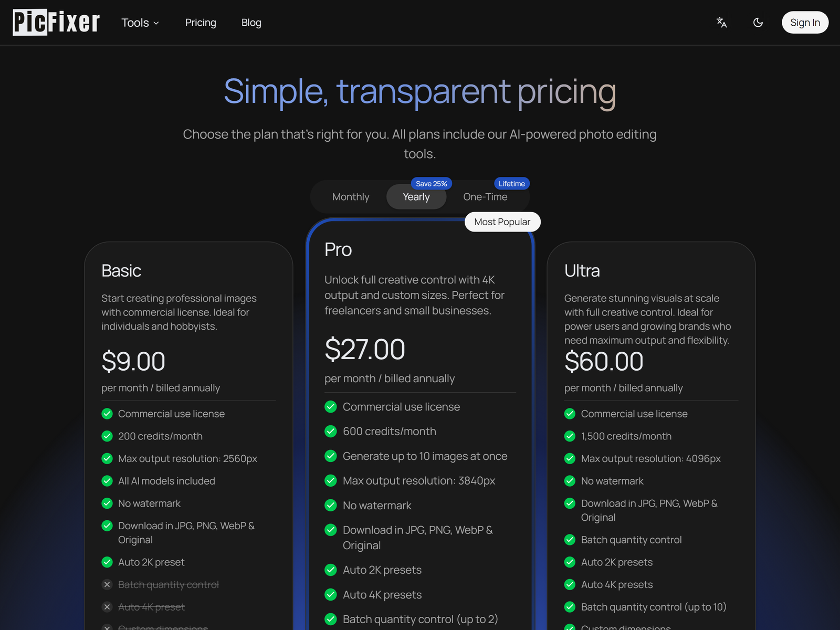Screen dimensions: 840x630
Task: Open the Pricing nav link
Action: (x=201, y=23)
